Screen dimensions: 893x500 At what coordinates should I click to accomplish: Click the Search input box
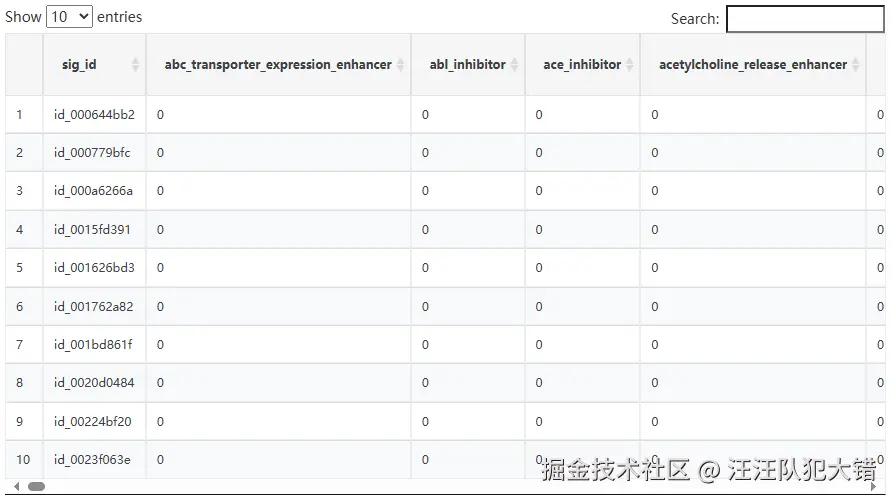tap(804, 19)
